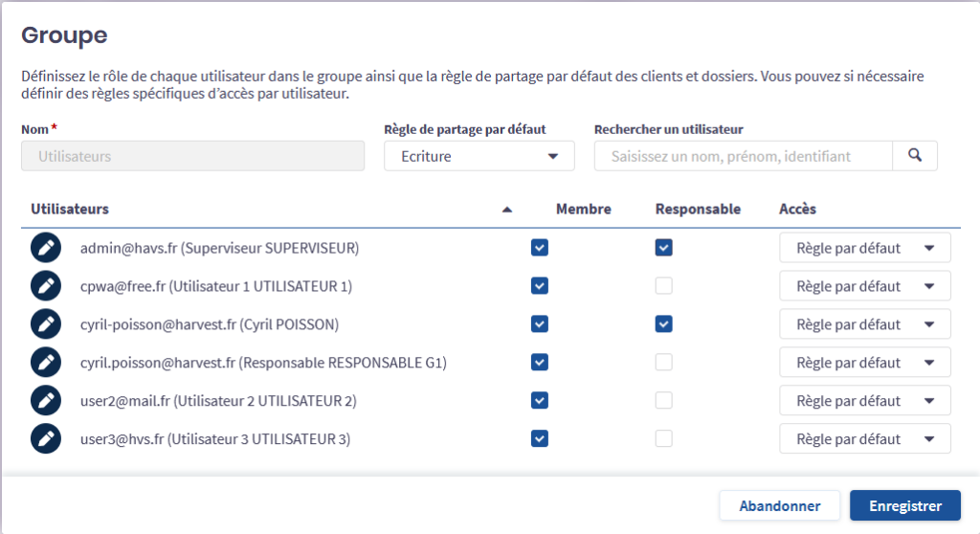
Task: Click the edit pencil icon for cpwa@free.fr
Action: pyautogui.click(x=46, y=286)
